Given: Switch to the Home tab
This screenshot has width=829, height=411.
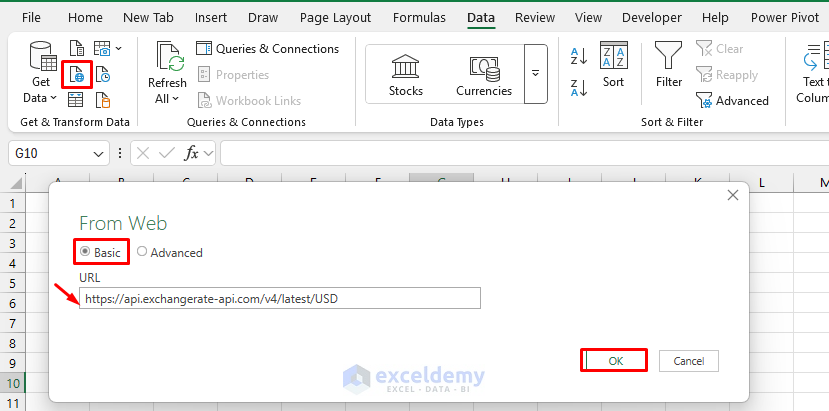Looking at the screenshot, I should click(x=85, y=17).
